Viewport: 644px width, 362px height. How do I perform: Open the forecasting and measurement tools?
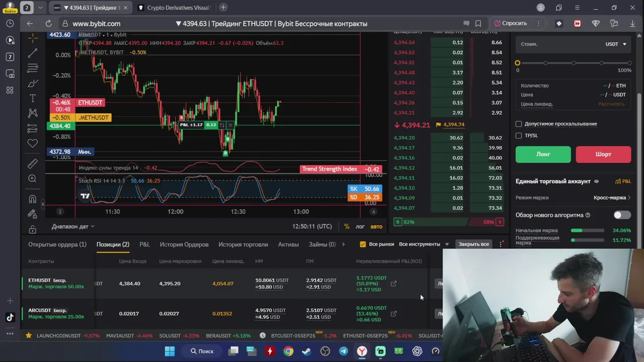(33, 128)
